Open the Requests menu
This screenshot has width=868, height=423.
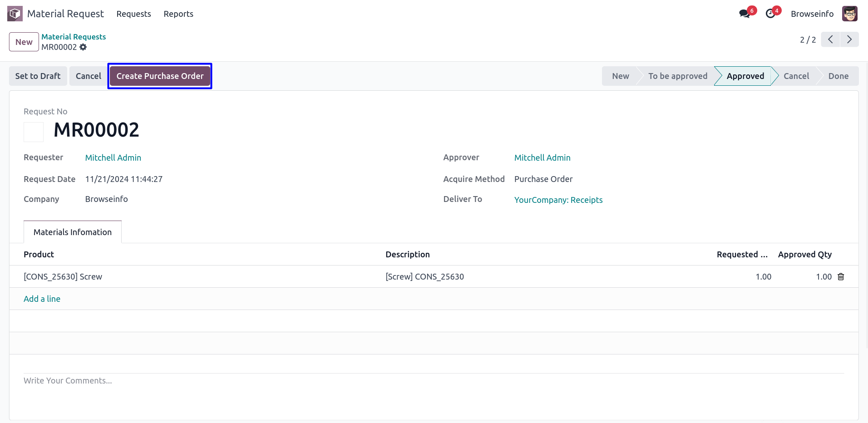(133, 14)
